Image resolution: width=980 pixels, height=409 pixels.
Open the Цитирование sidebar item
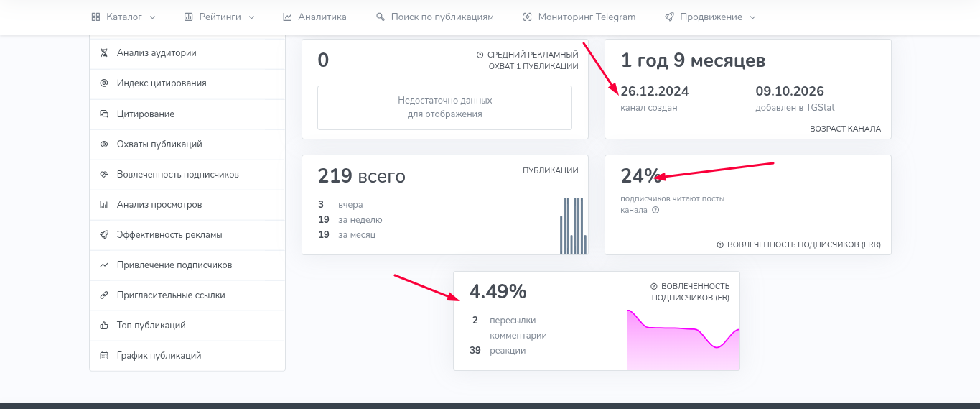pos(187,114)
